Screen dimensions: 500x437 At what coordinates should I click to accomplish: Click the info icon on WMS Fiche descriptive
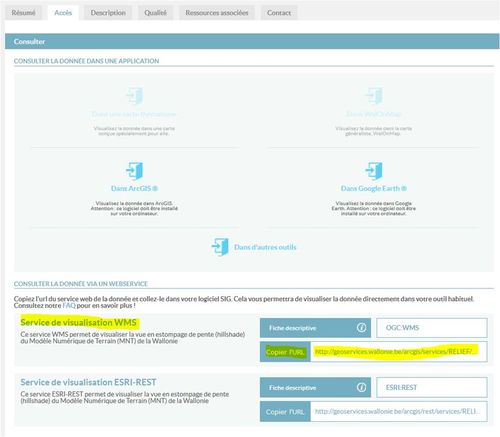[361, 328]
